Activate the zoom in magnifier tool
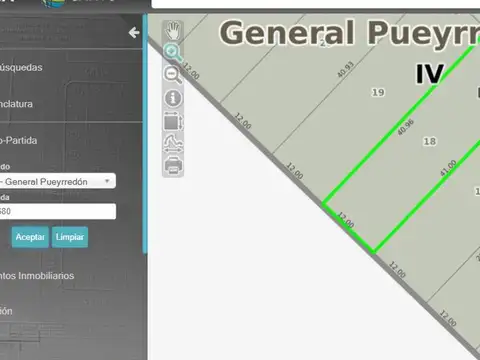This screenshot has height=360, width=480. click(x=173, y=52)
